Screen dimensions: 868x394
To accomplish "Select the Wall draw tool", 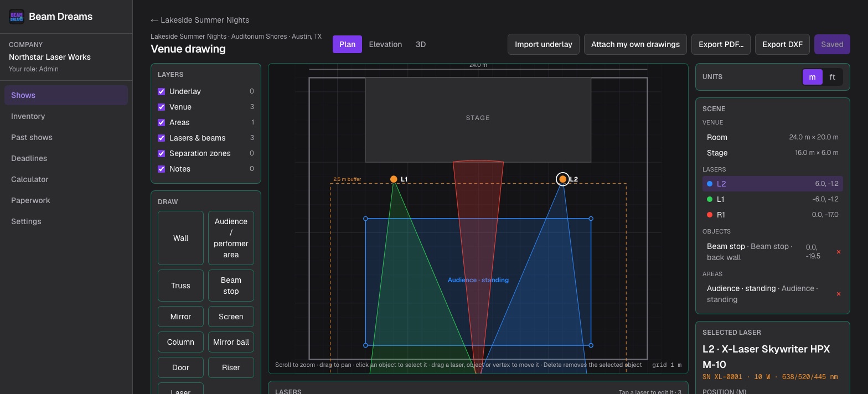I will (x=180, y=238).
